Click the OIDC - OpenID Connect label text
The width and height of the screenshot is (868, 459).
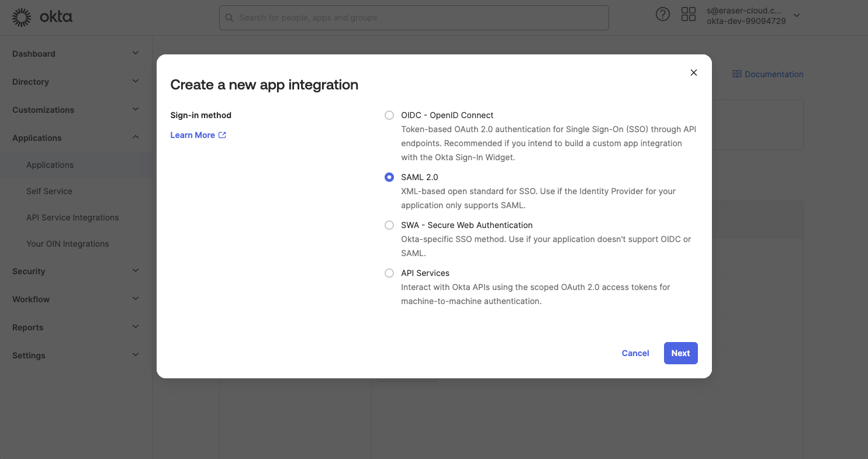pyautogui.click(x=447, y=115)
